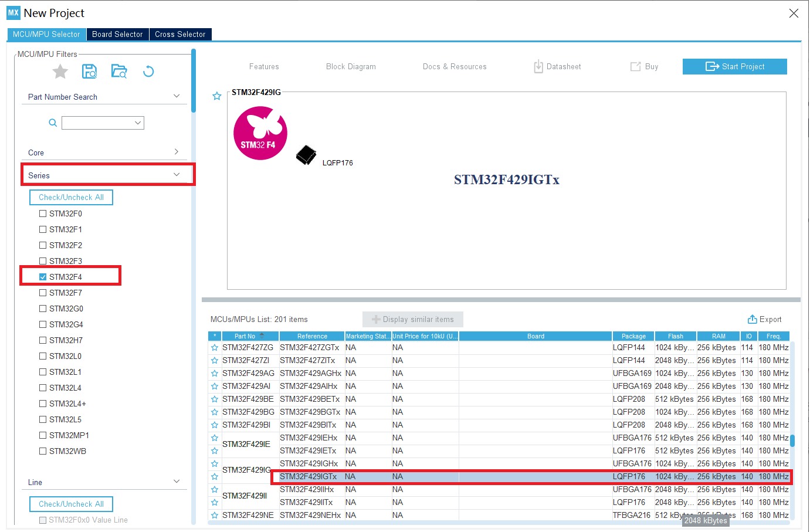Switch to Cross Selector tab
This screenshot has width=810, height=532.
point(180,34)
